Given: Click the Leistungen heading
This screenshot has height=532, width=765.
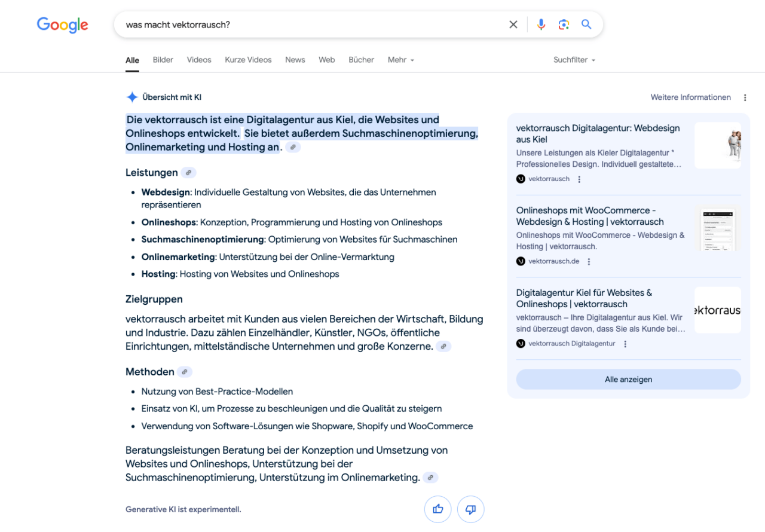Looking at the screenshot, I should pos(152,173).
